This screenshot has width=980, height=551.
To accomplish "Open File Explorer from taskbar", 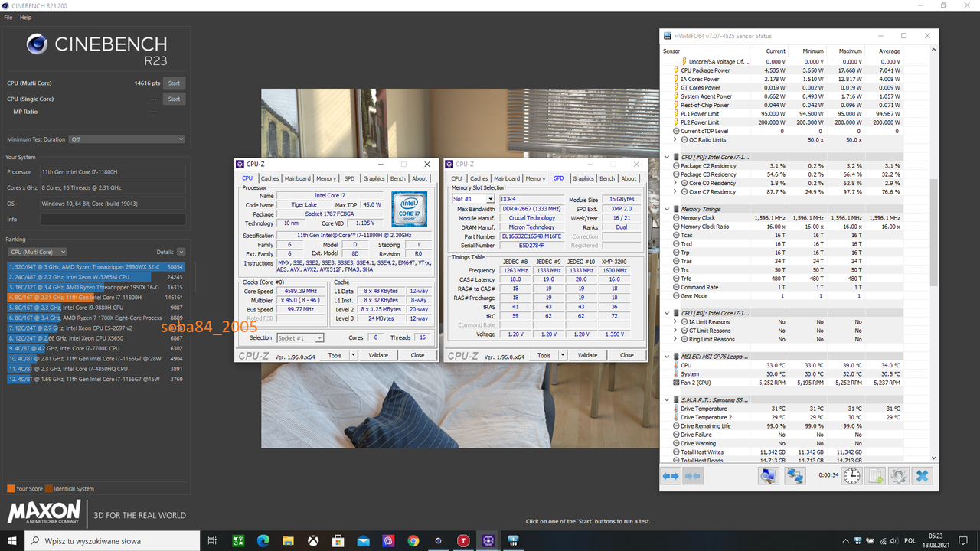I will pos(289,540).
